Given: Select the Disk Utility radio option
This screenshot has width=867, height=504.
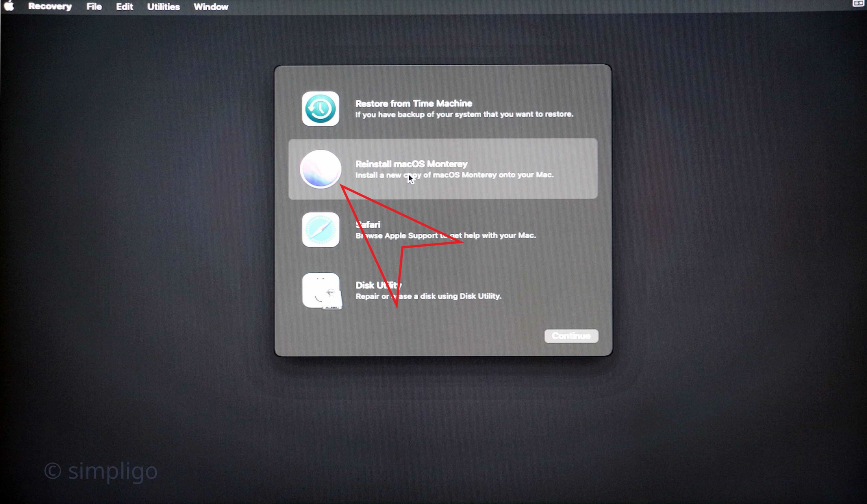Looking at the screenshot, I should [442, 290].
